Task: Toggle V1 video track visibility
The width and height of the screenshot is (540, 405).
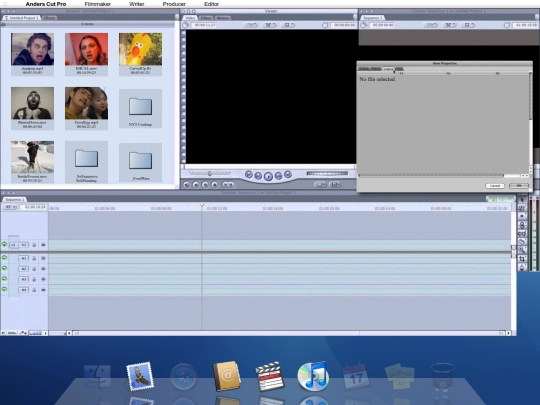Action: [4, 245]
